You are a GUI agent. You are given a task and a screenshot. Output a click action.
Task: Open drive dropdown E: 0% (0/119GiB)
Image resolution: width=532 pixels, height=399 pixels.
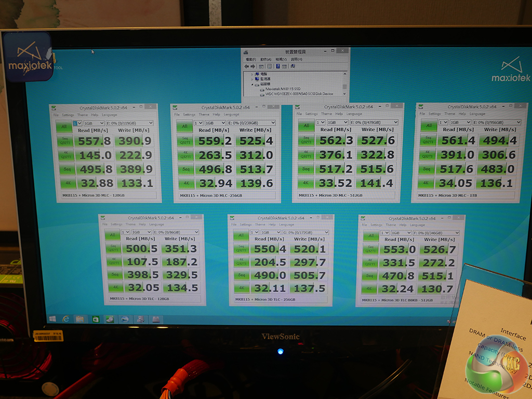point(129,123)
